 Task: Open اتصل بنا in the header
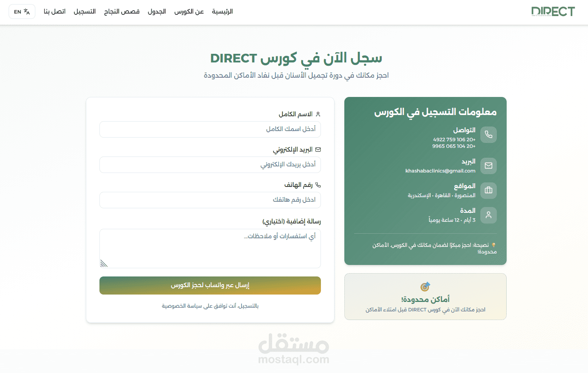pos(55,12)
